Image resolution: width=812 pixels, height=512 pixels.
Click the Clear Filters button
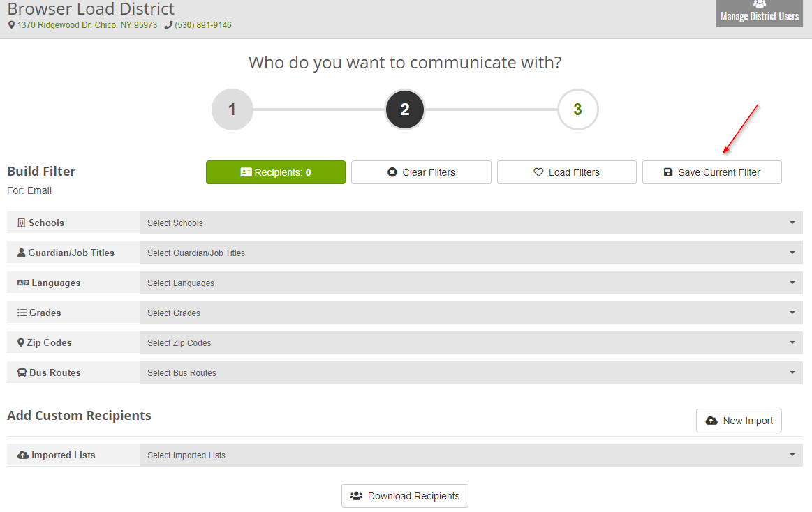click(421, 172)
